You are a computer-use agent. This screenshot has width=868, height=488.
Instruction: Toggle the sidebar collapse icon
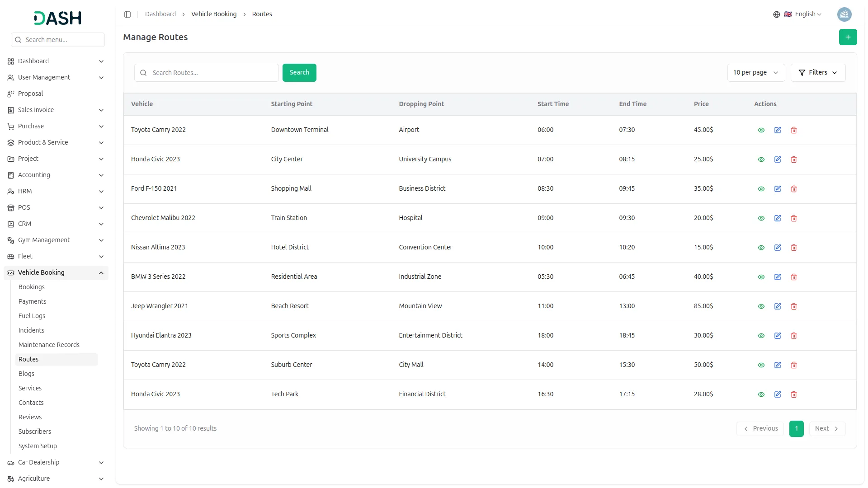click(127, 14)
